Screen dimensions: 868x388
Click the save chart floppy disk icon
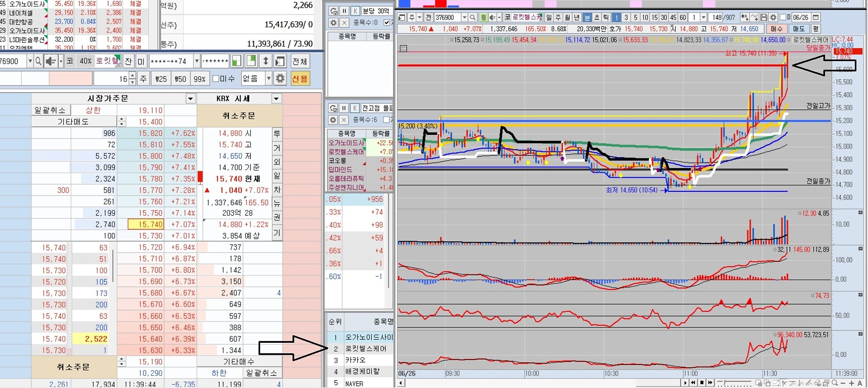tap(764, 18)
